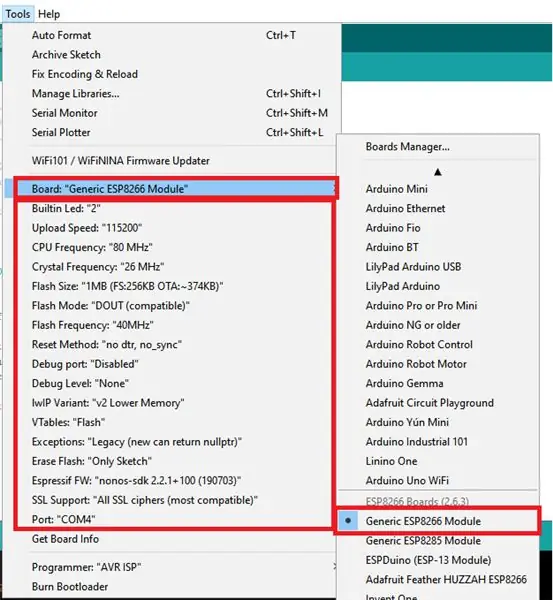This screenshot has height=600, width=553.
Task: Select Arduino Gemma board
Action: 438,383
